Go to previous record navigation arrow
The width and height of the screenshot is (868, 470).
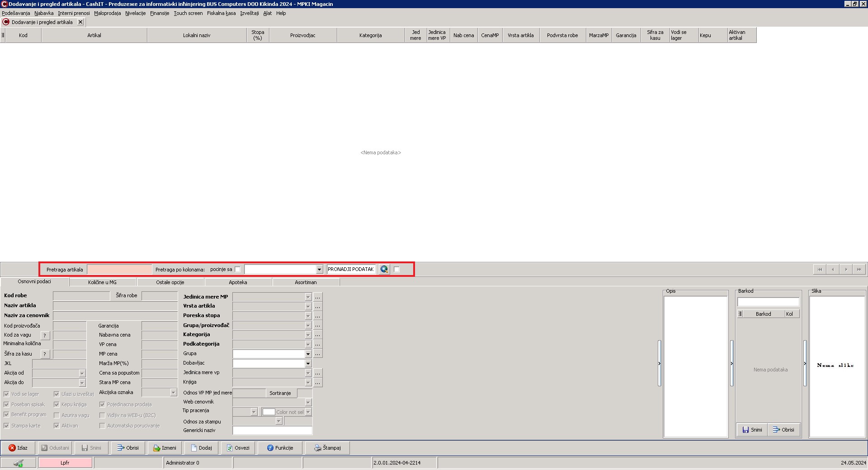point(833,269)
